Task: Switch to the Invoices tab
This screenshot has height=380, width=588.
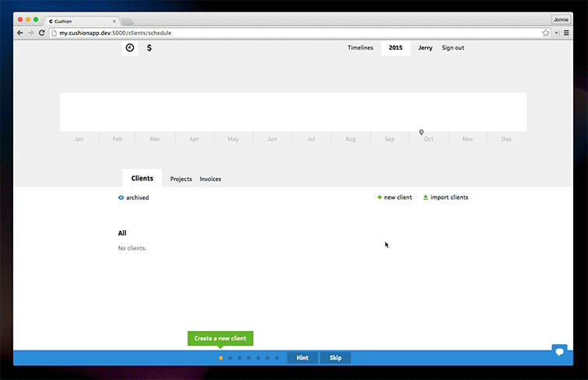Action: (x=210, y=180)
